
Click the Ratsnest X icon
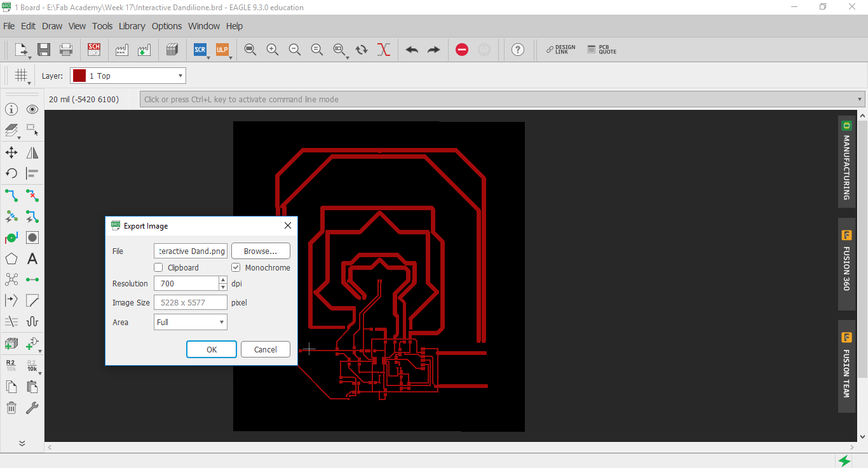(x=383, y=50)
